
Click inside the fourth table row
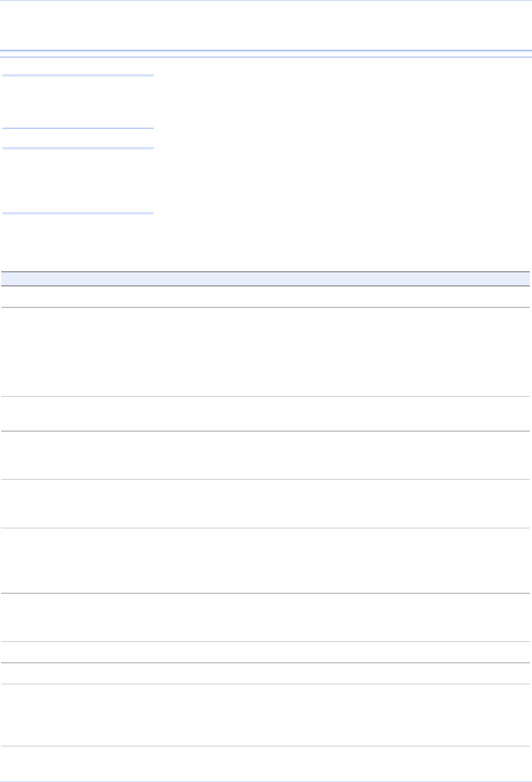pyautogui.click(x=265, y=455)
